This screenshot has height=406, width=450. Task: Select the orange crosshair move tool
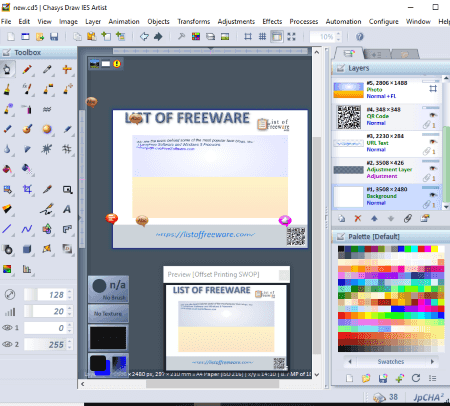(x=67, y=69)
